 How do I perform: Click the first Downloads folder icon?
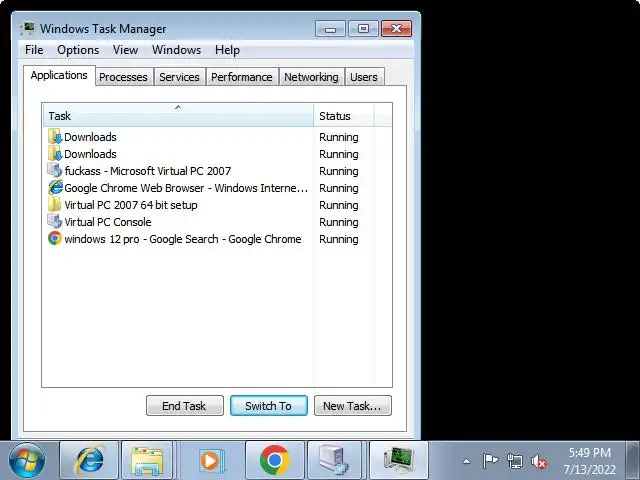(55, 136)
